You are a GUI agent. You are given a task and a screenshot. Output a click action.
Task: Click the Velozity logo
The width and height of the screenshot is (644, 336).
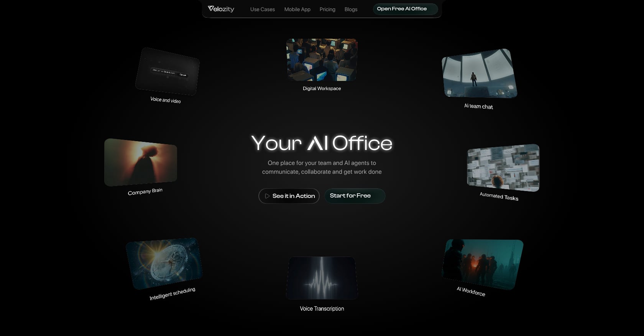click(221, 9)
